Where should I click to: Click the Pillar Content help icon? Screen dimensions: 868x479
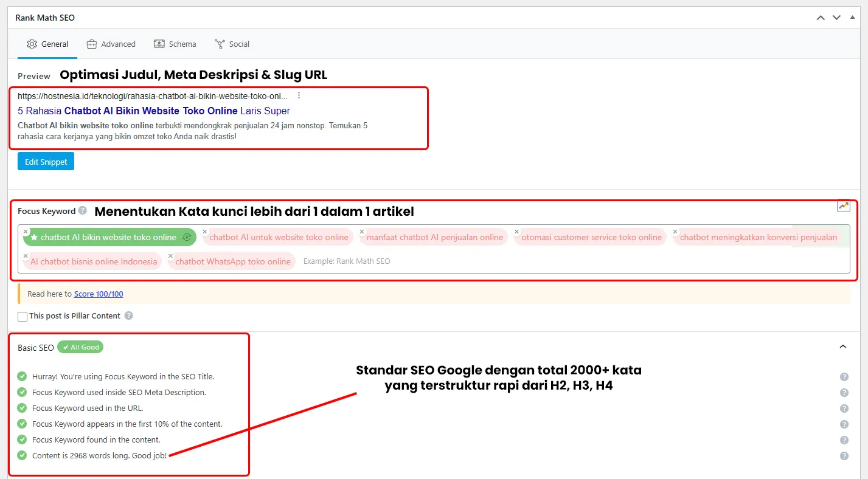pyautogui.click(x=128, y=315)
